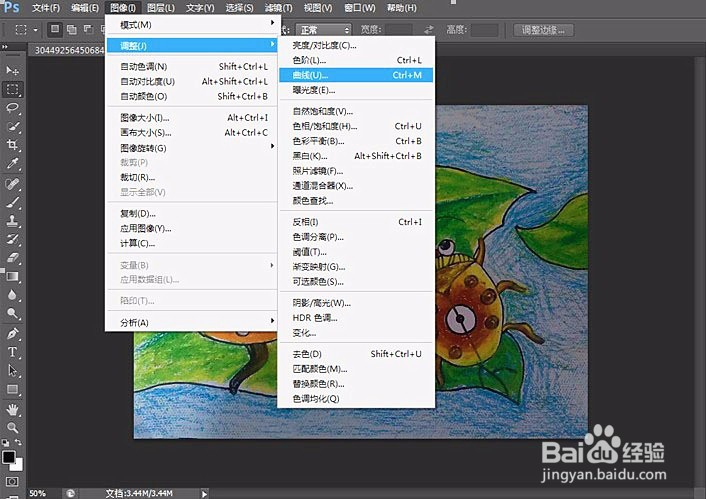This screenshot has height=499, width=706.
Task: Select the Gradient tool
Action: [12, 276]
